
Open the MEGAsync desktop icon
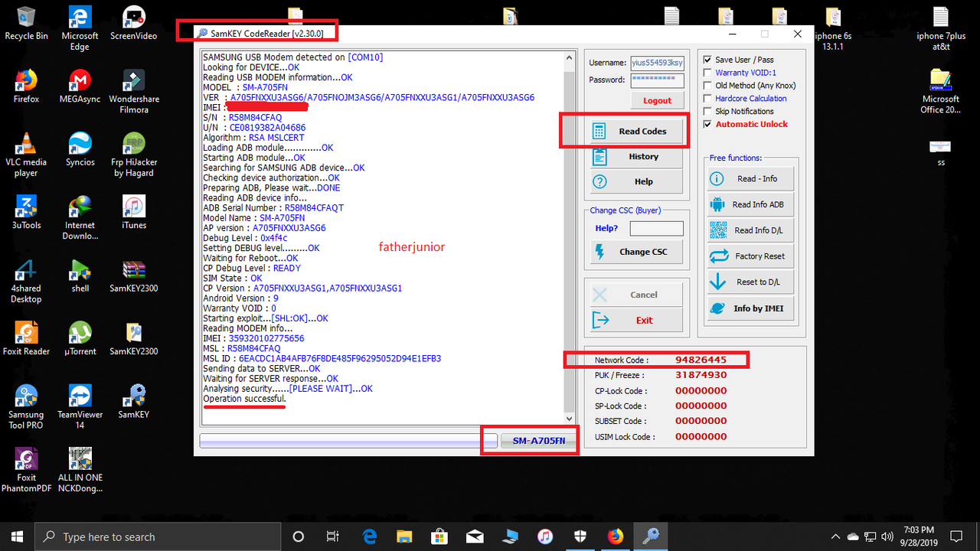click(80, 86)
